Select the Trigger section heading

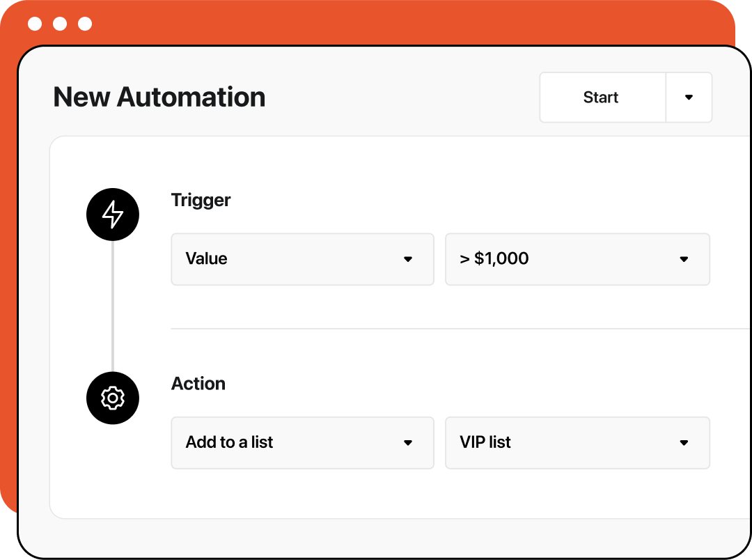click(x=201, y=200)
